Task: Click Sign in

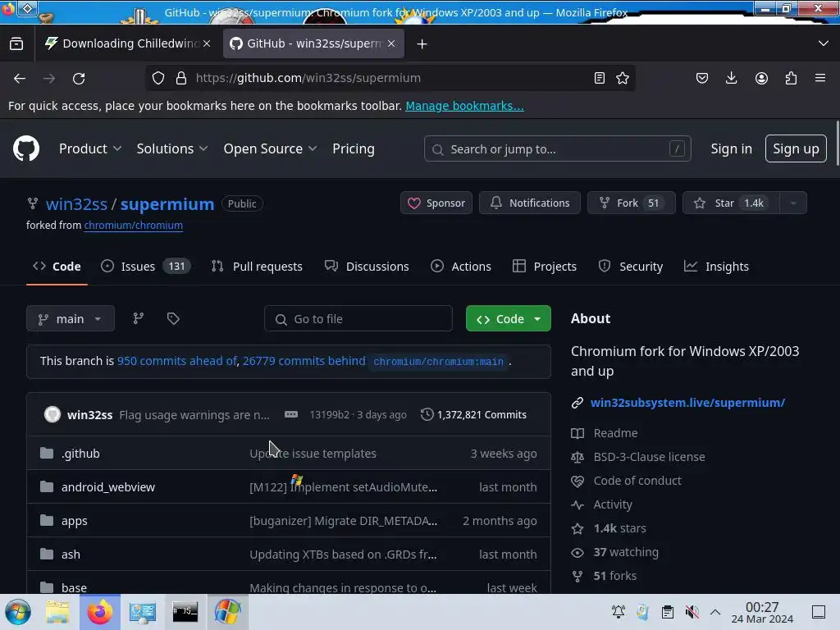Action: point(731,149)
